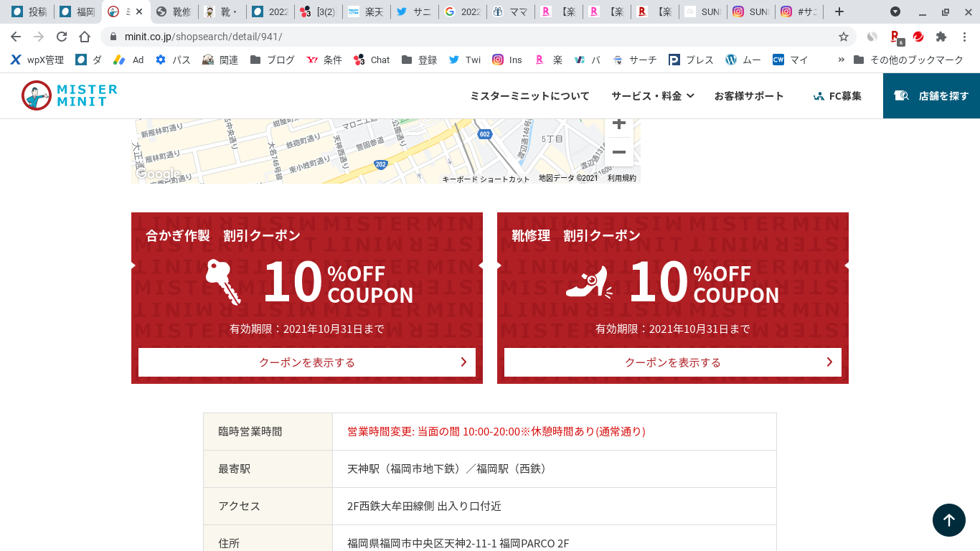Show the key duplication coupon
This screenshot has width=980, height=551.
307,362
